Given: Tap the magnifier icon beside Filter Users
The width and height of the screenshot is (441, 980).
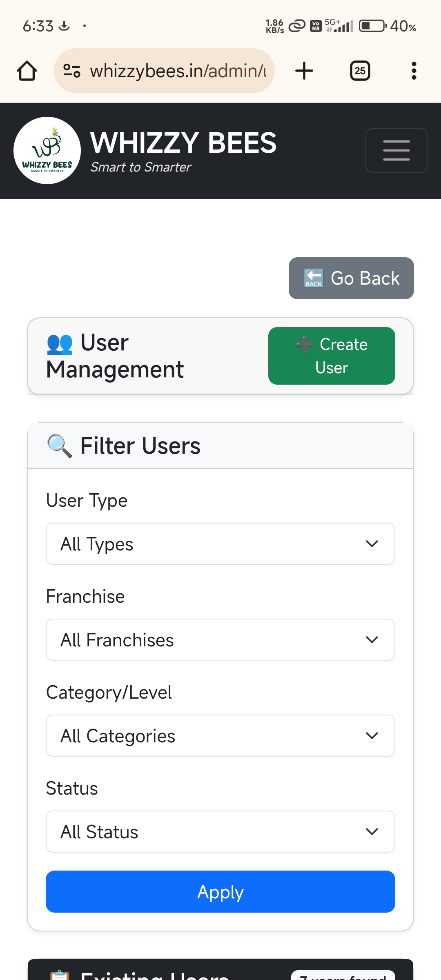Looking at the screenshot, I should (x=60, y=445).
